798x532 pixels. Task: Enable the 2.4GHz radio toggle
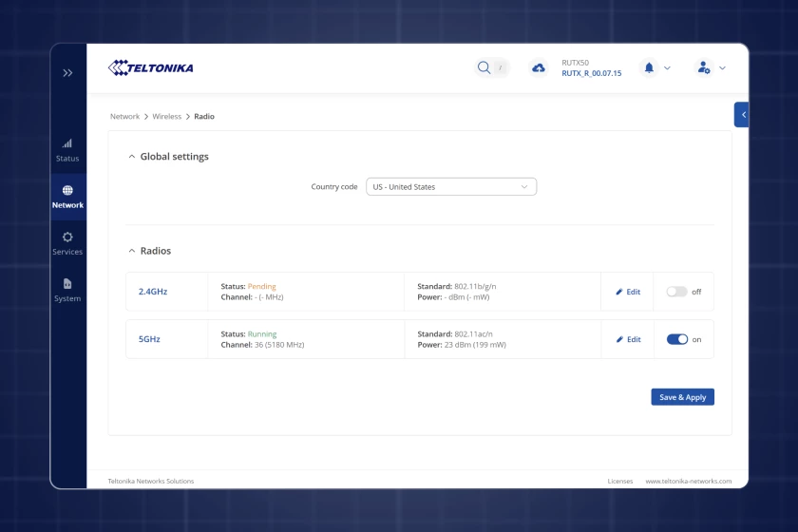click(676, 292)
